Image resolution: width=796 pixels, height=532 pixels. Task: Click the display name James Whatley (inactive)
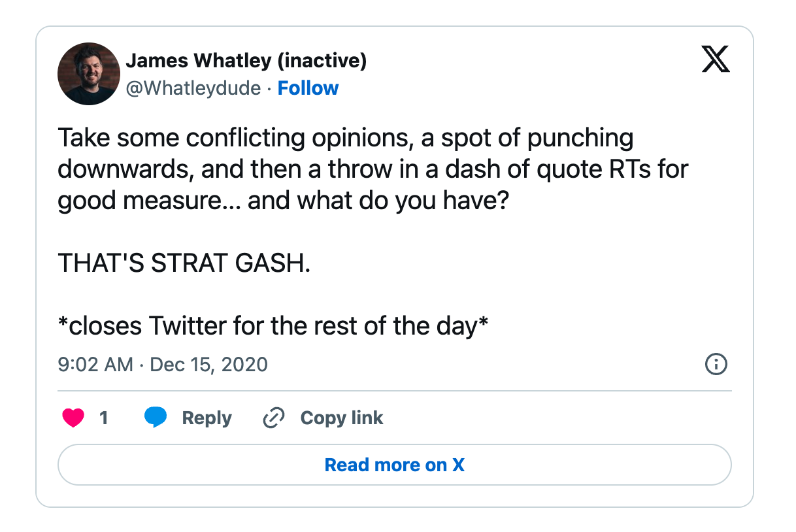click(x=246, y=61)
